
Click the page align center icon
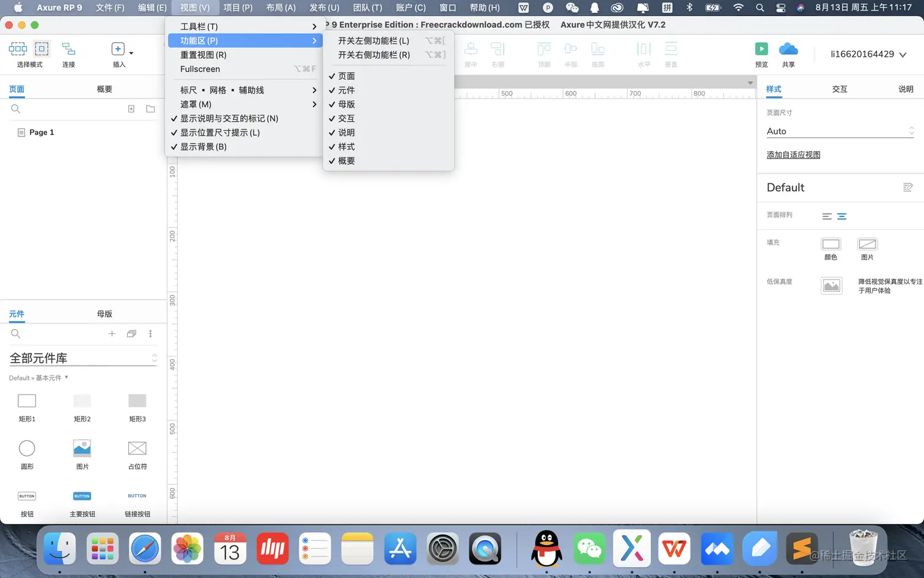pos(842,217)
